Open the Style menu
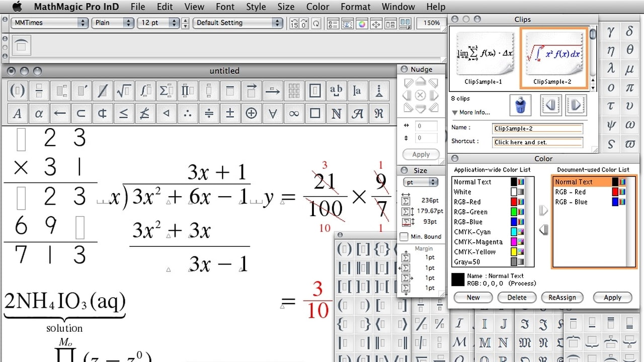 (256, 7)
